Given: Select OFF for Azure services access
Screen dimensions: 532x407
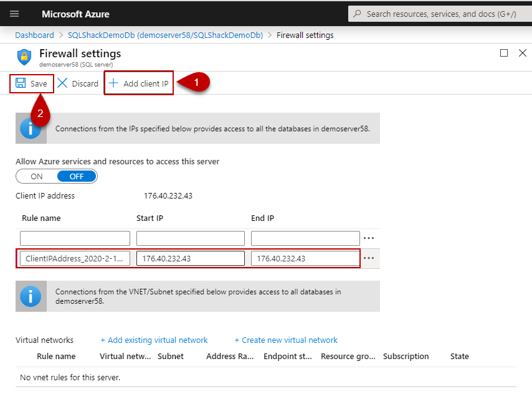Looking at the screenshot, I should click(77, 176).
